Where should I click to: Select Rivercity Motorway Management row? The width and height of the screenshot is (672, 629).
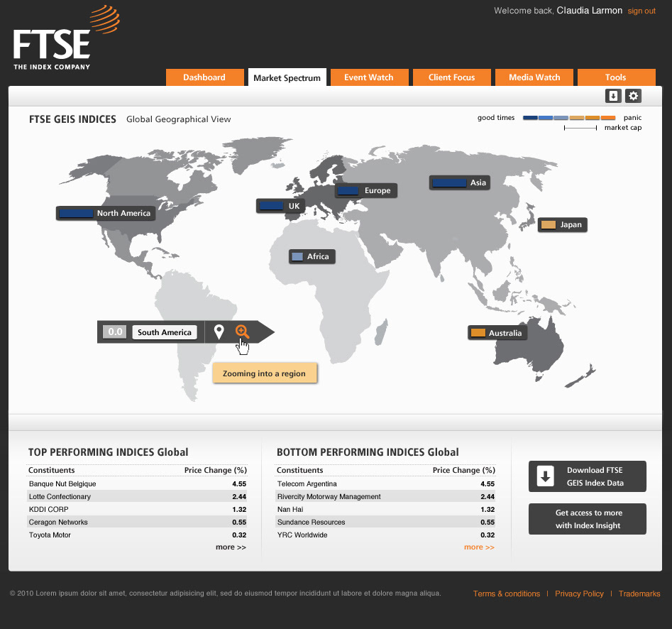[385, 496]
